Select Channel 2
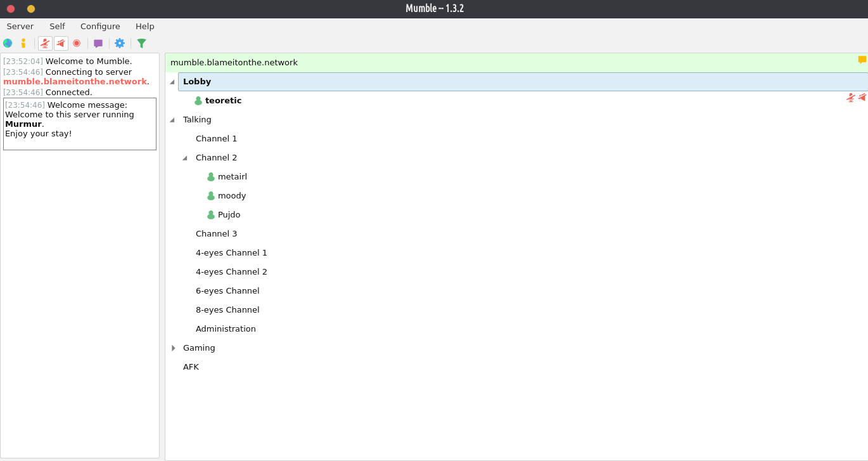 [x=216, y=158]
